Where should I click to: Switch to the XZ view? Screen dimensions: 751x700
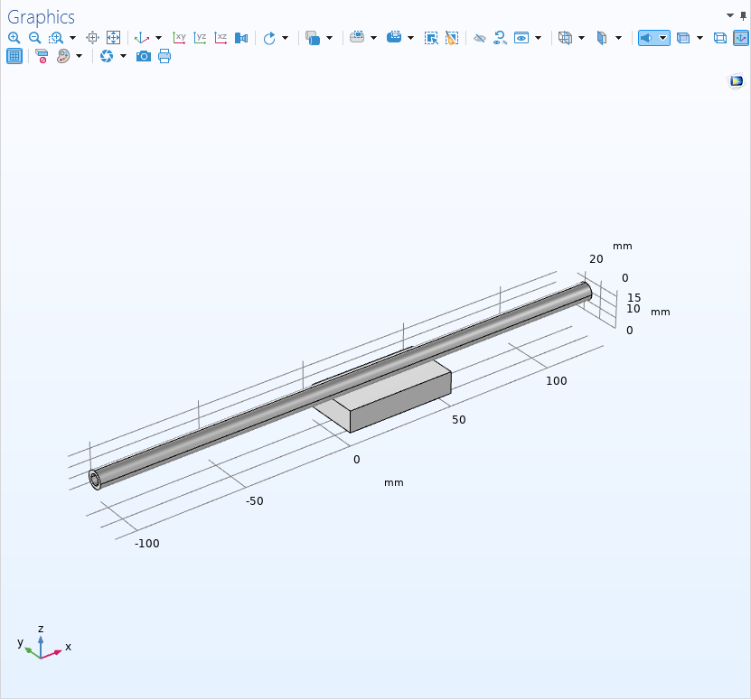click(221, 38)
